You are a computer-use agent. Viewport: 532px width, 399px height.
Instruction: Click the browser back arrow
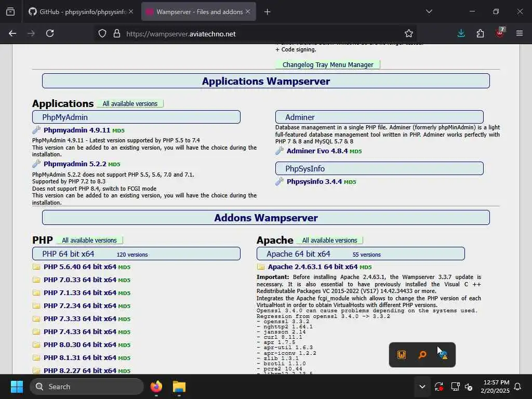[12, 33]
